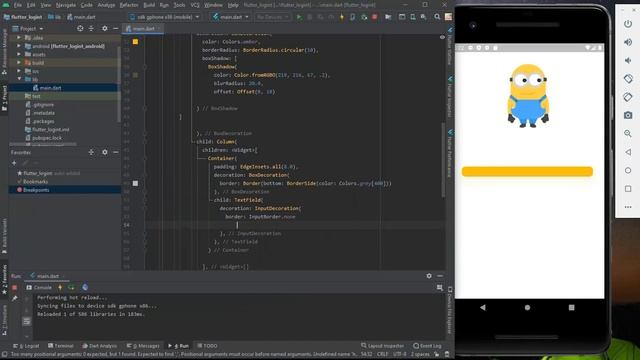Open the Navigate menu
Image resolution: width=640 pixels, height=360 pixels.
pos(66,5)
